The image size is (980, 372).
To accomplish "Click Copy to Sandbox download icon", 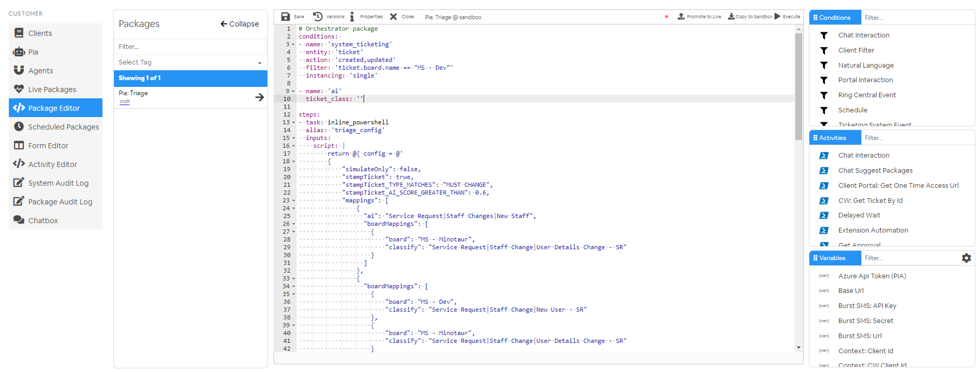I will coord(731,17).
